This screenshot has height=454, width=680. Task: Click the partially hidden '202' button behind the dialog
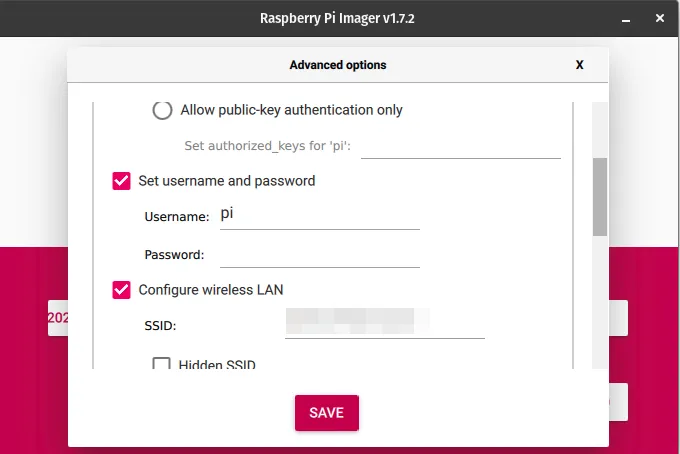[x=58, y=318]
